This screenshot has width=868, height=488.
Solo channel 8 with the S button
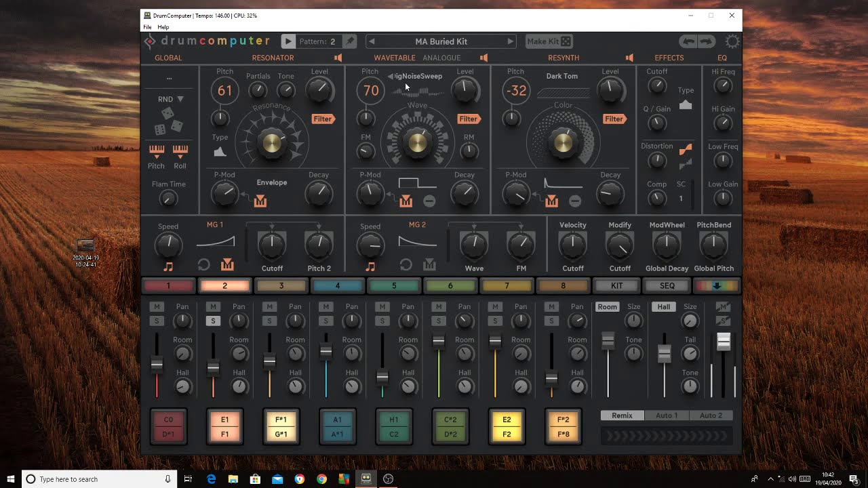[551, 321]
